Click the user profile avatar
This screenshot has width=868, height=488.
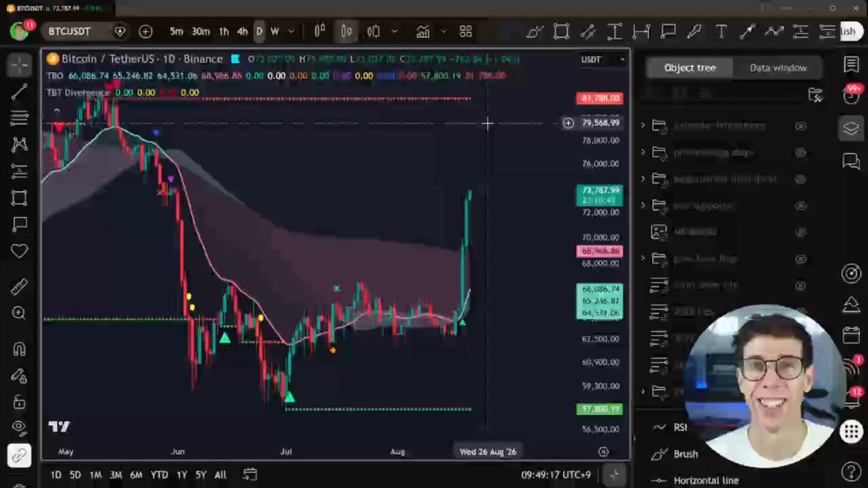(20, 31)
